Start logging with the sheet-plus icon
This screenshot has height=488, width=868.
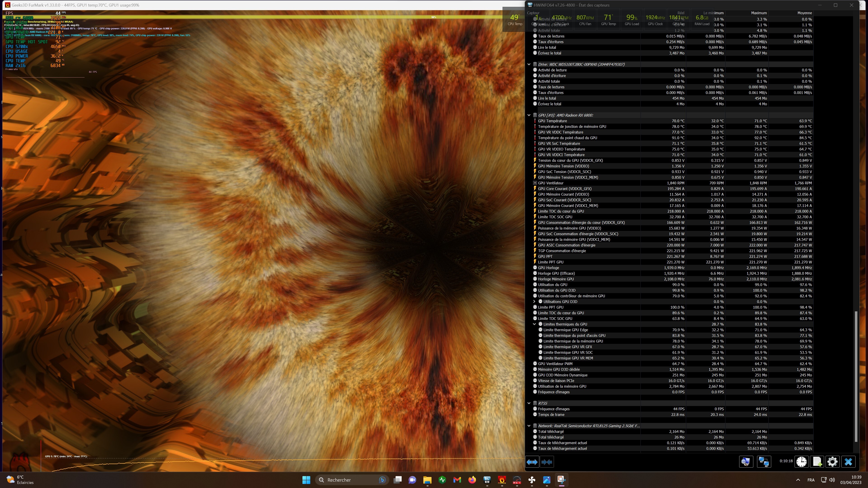[817, 461]
